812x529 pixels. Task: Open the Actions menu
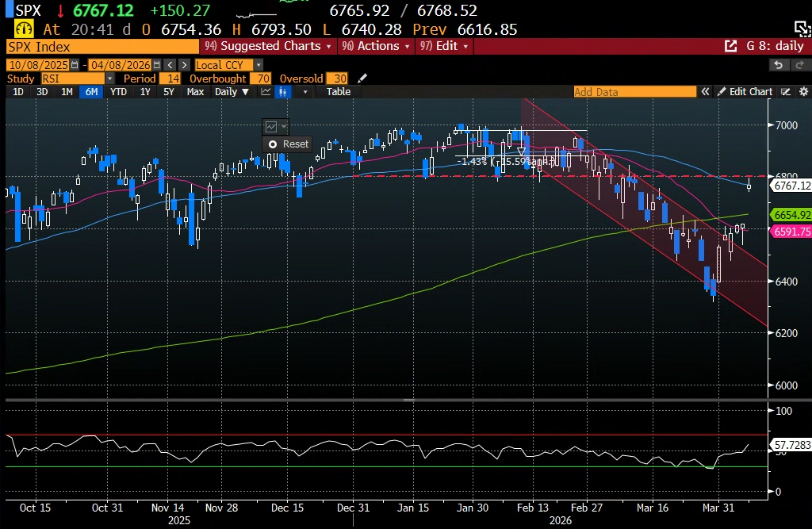pyautogui.click(x=377, y=46)
